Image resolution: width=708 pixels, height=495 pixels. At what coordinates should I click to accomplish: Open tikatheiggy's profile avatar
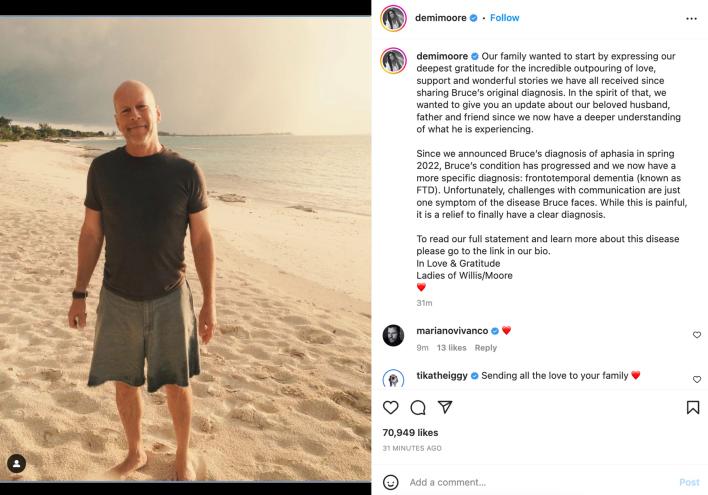click(x=393, y=378)
